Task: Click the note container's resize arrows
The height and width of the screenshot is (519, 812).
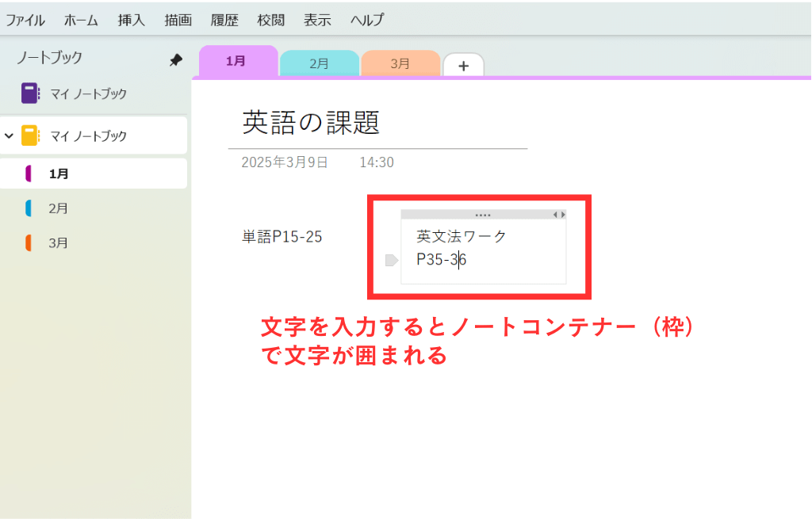Action: point(559,215)
